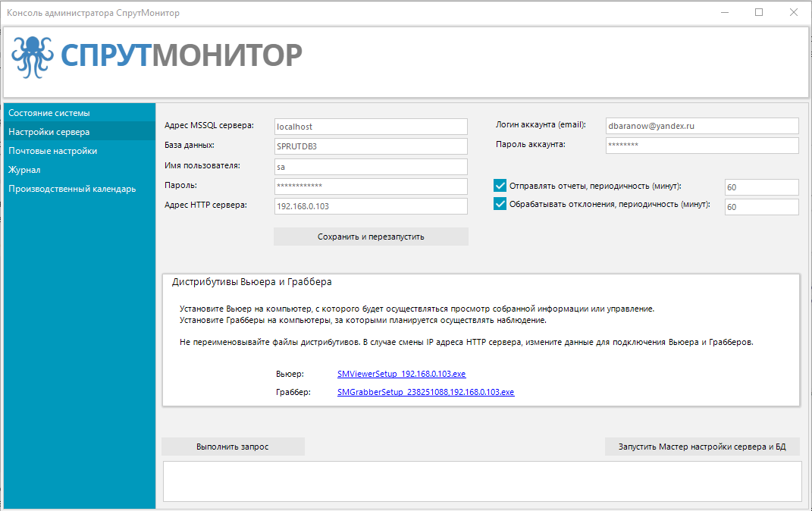This screenshot has height=511, width=812.
Task: Click the Адрес HTTP сервера field
Action: pos(371,206)
